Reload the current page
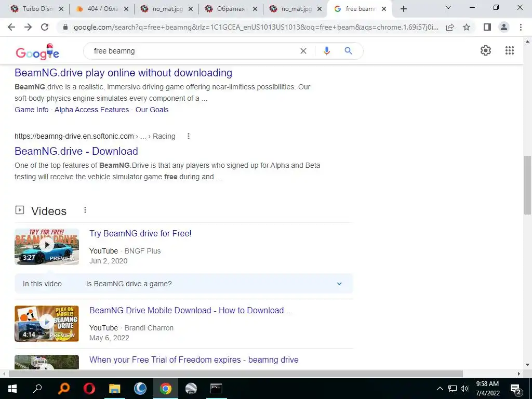 (x=45, y=27)
